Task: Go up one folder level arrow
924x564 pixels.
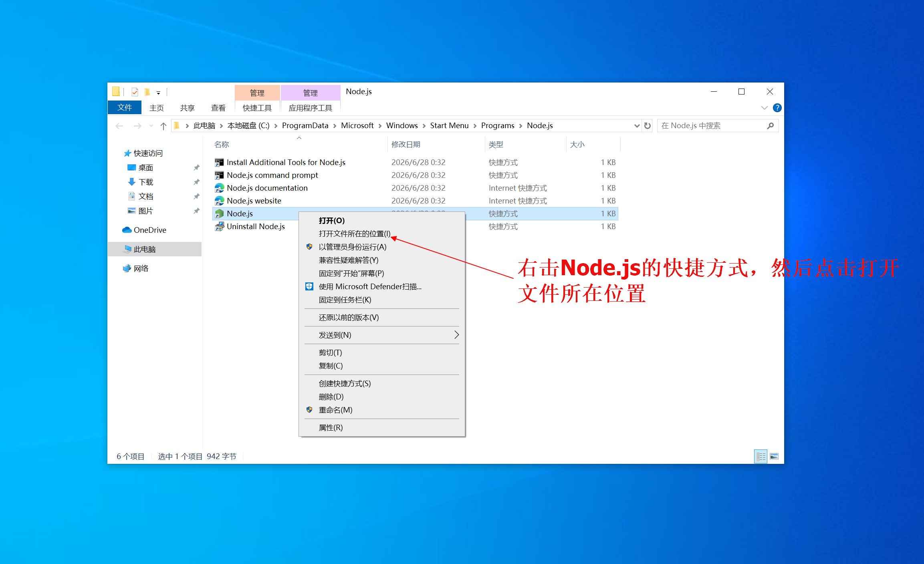Action: tap(163, 126)
